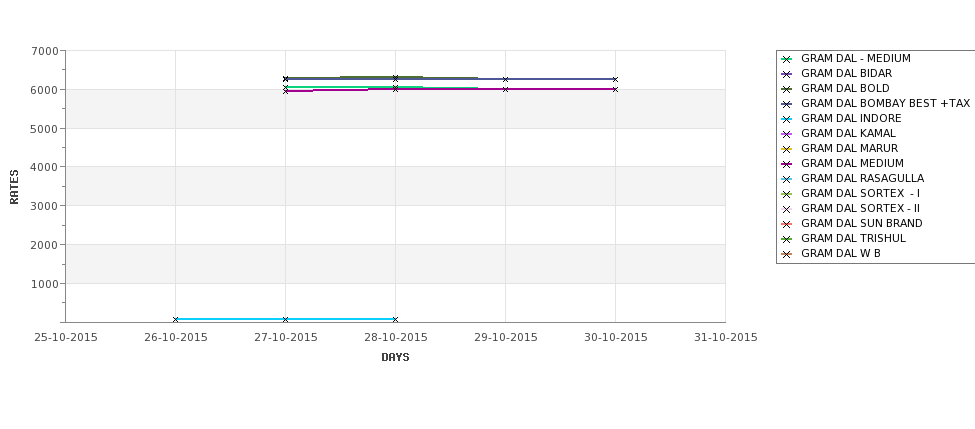
Task: Click the bottom data point at 28-10-2015
Action: click(x=395, y=319)
